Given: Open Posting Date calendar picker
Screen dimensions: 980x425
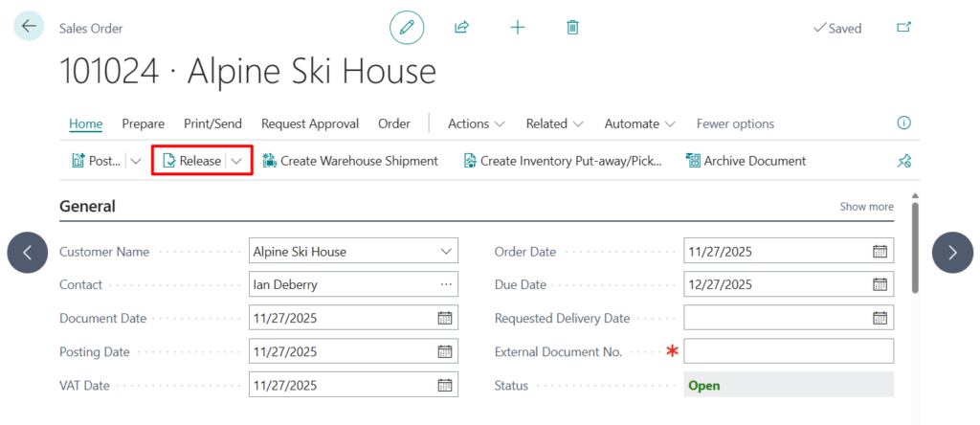Looking at the screenshot, I should [444, 351].
